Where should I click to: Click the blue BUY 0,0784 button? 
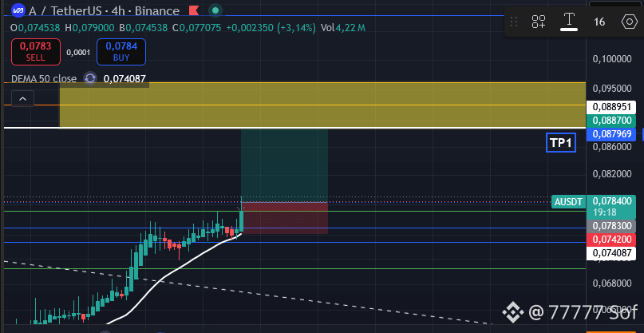pyautogui.click(x=121, y=52)
